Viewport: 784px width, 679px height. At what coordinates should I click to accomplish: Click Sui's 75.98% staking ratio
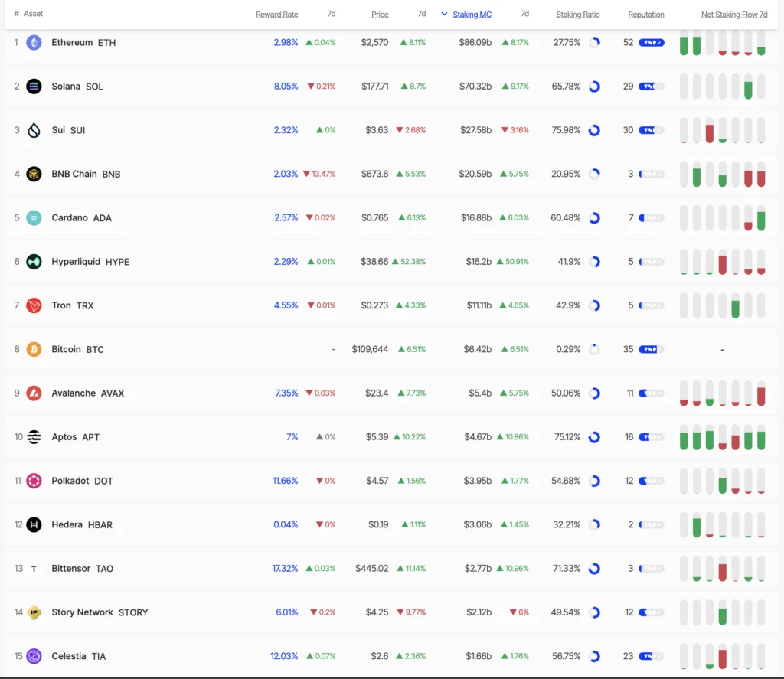(566, 130)
